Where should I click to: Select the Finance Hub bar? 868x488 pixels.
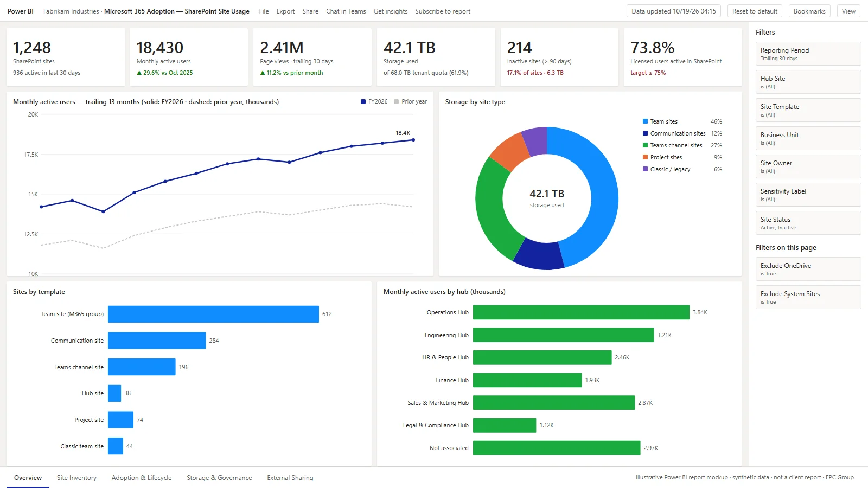tap(527, 380)
